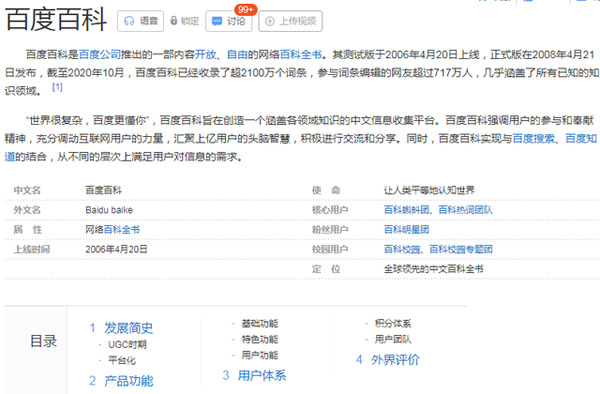Open the 百科校园专题团 link
600x394 pixels.
461,249
